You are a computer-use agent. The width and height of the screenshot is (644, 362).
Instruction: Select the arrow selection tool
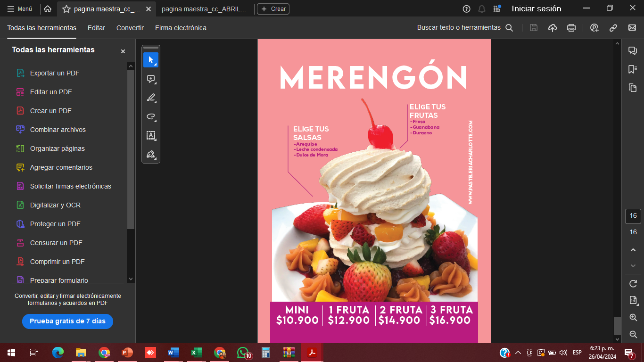[x=151, y=60]
